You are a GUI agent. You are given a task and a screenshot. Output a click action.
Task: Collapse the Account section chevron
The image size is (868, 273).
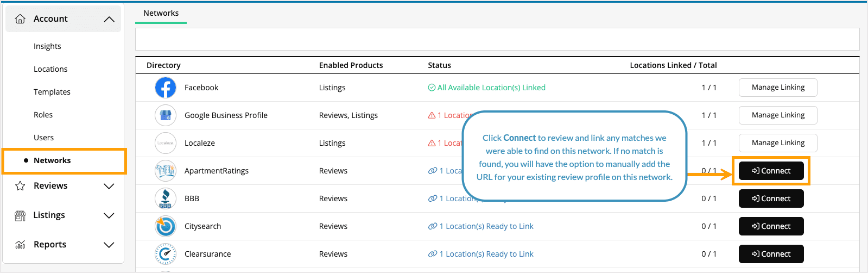pyautogui.click(x=109, y=19)
